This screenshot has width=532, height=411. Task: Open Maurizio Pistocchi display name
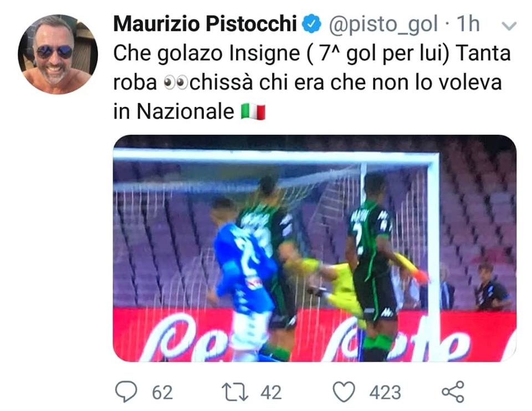(x=205, y=24)
